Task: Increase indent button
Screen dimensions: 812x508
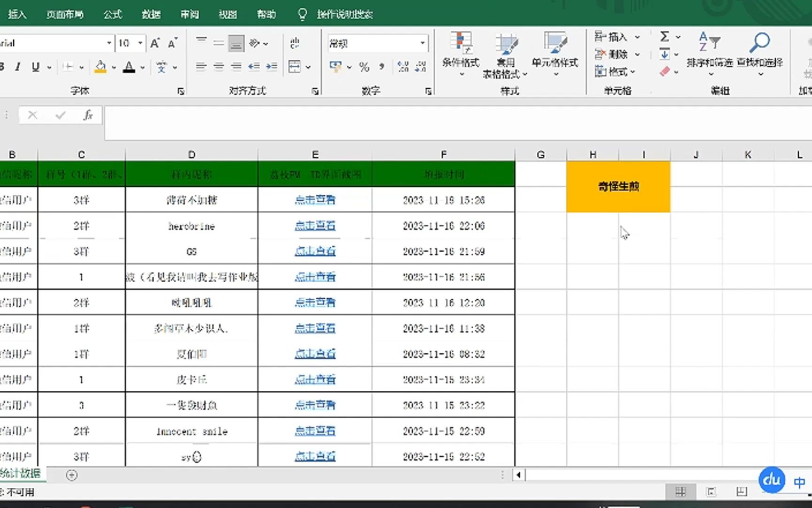Action: (x=272, y=67)
